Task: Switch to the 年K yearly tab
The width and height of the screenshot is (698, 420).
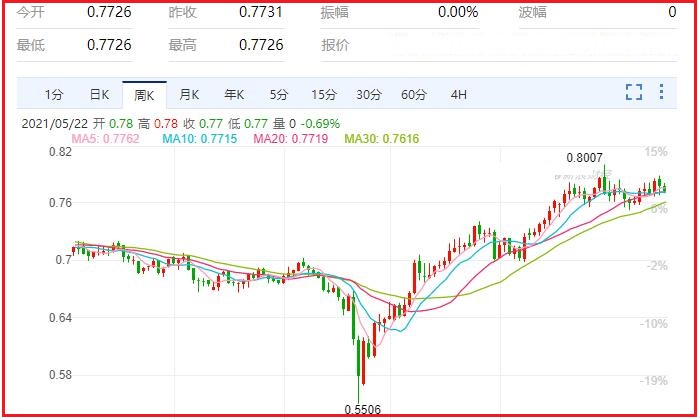Action: click(x=234, y=95)
